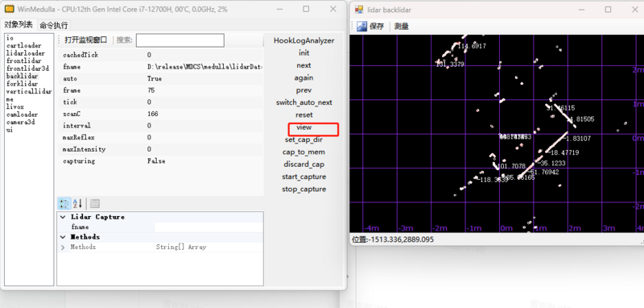The image size is (644, 308).
Task: Select verticallidar in the object list
Action: 29,91
